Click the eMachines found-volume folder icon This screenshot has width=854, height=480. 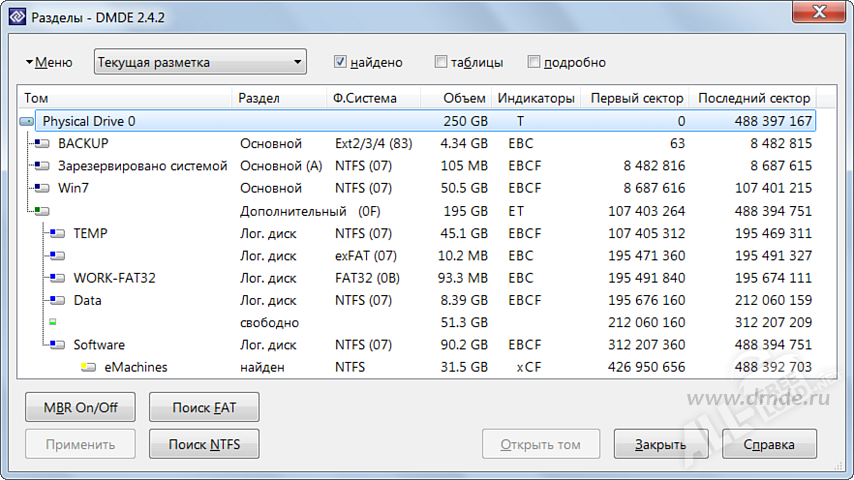click(88, 367)
